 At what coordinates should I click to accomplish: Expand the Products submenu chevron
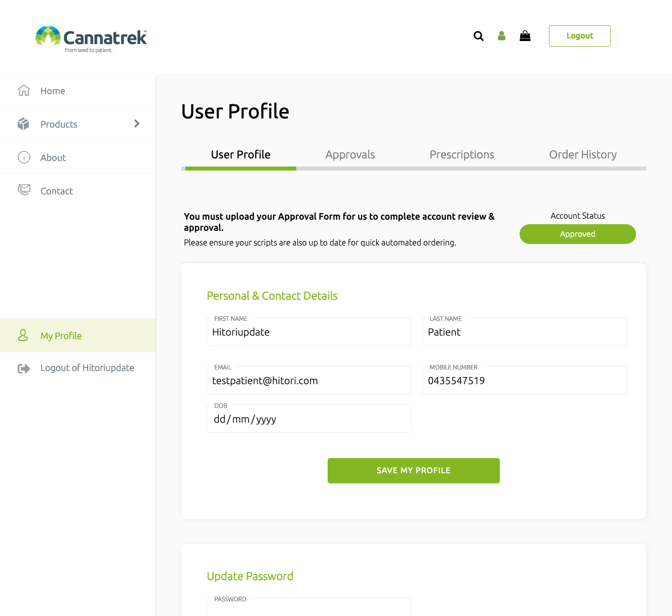click(137, 124)
